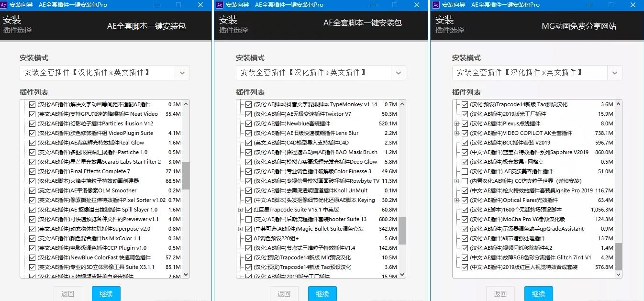Select the 2019版红巨人视觉特效合成套装 row label
Image resolution: width=644 pixels, height=301 pixels.
point(524,267)
